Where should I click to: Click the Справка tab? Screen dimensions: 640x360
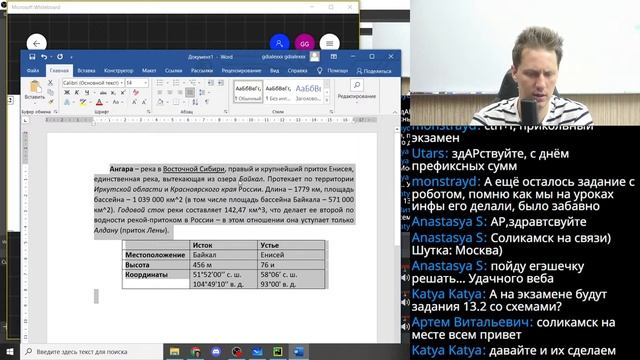297,71
